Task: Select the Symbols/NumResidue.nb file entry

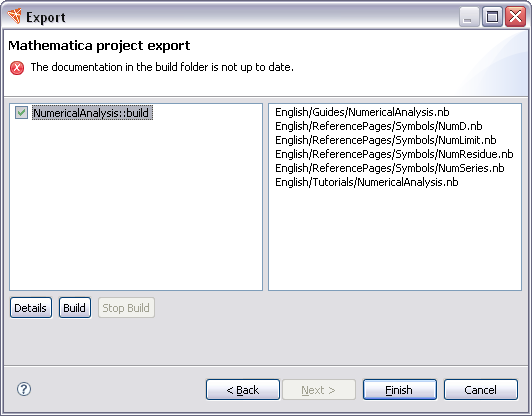Action: pyautogui.click(x=394, y=154)
